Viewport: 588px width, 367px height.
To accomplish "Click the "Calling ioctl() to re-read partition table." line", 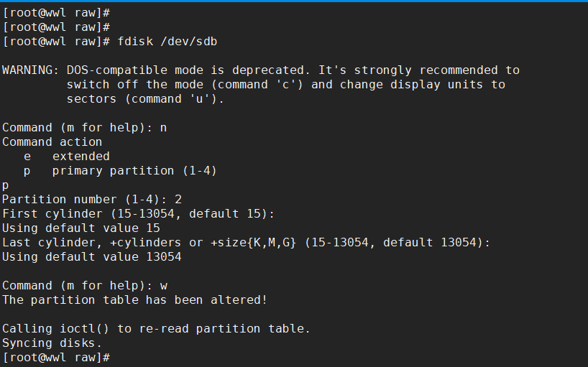I will pos(156,329).
